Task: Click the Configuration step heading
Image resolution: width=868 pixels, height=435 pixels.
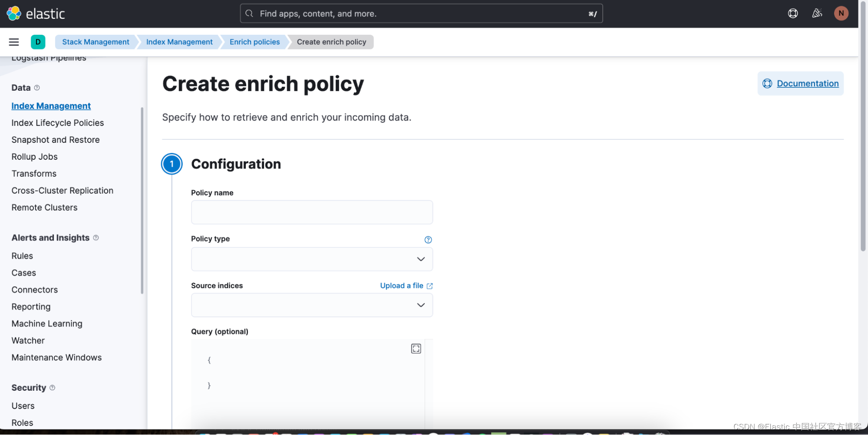Action: [236, 164]
